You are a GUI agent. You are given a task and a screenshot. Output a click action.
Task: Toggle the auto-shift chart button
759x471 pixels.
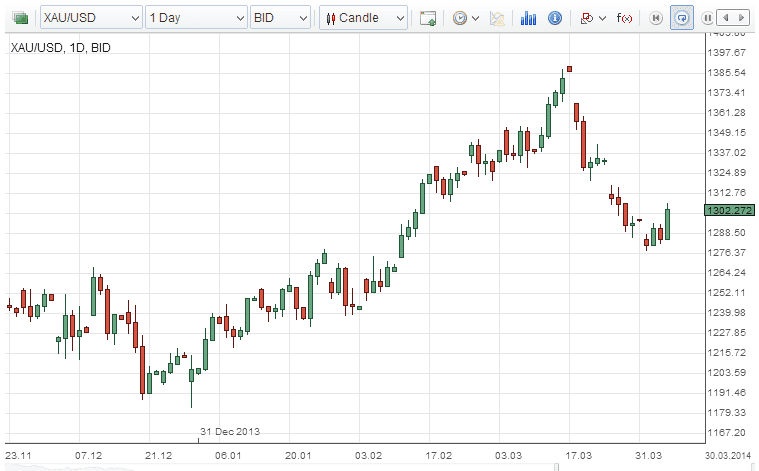click(x=682, y=18)
